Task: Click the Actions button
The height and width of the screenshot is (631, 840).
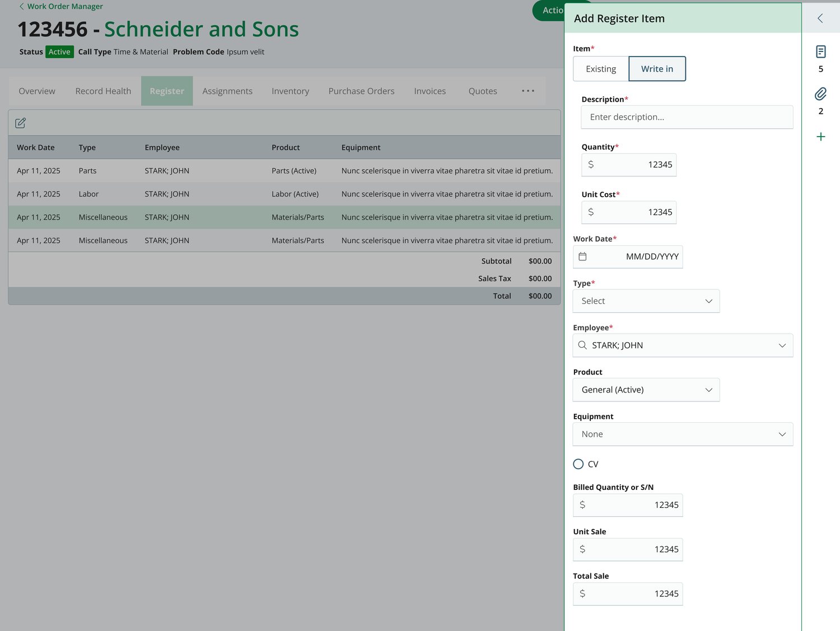Action: point(549,10)
